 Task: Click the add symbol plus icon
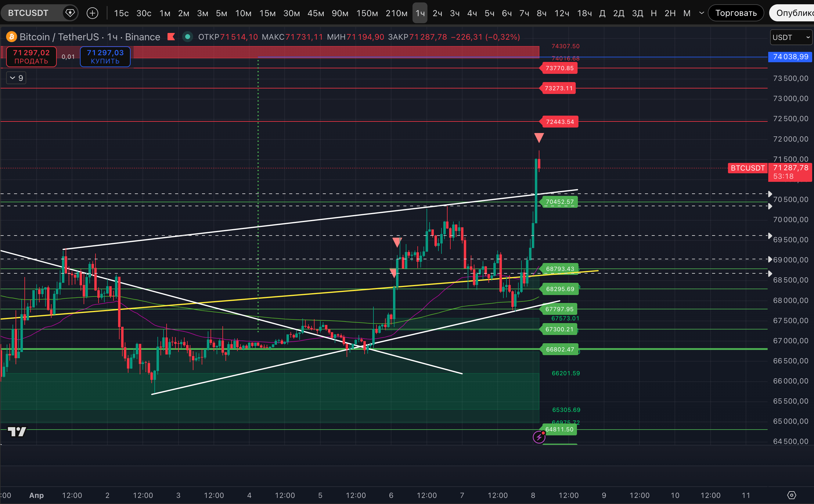[x=92, y=13]
